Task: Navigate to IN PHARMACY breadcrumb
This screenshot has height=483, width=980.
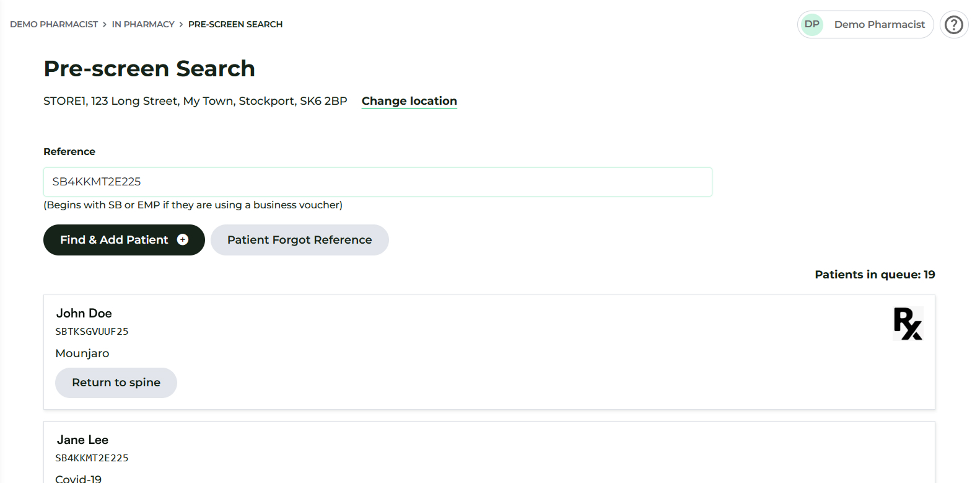Action: point(143,24)
